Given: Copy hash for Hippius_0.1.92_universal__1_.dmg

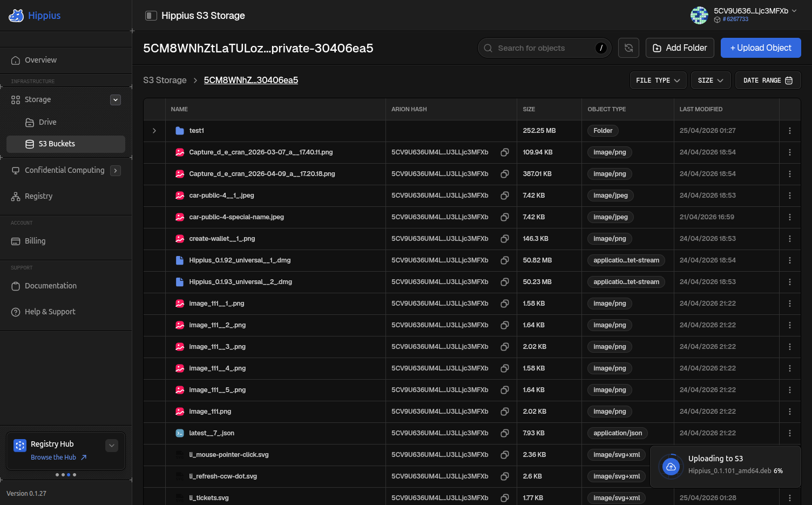Looking at the screenshot, I should click(505, 260).
